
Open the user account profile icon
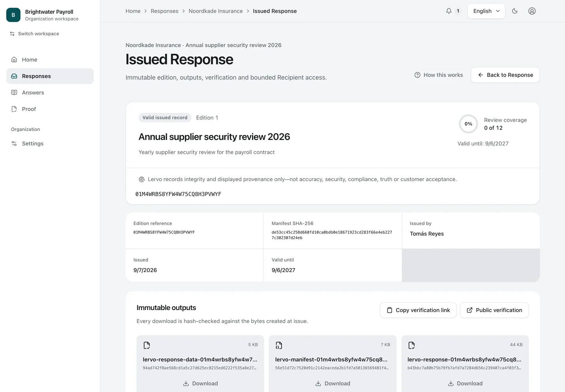tap(532, 11)
